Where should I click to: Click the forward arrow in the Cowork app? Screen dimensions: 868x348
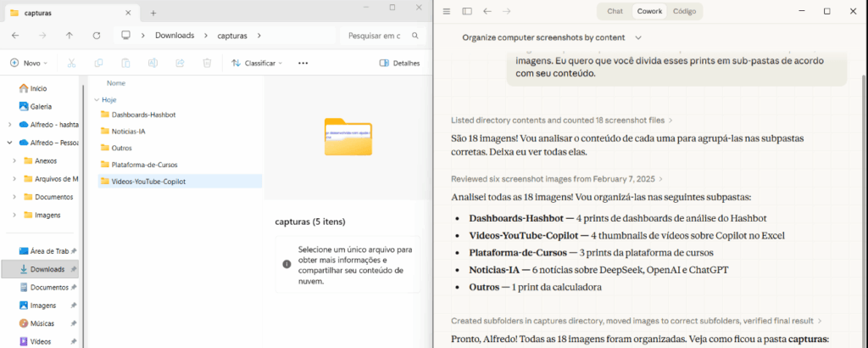coord(507,11)
